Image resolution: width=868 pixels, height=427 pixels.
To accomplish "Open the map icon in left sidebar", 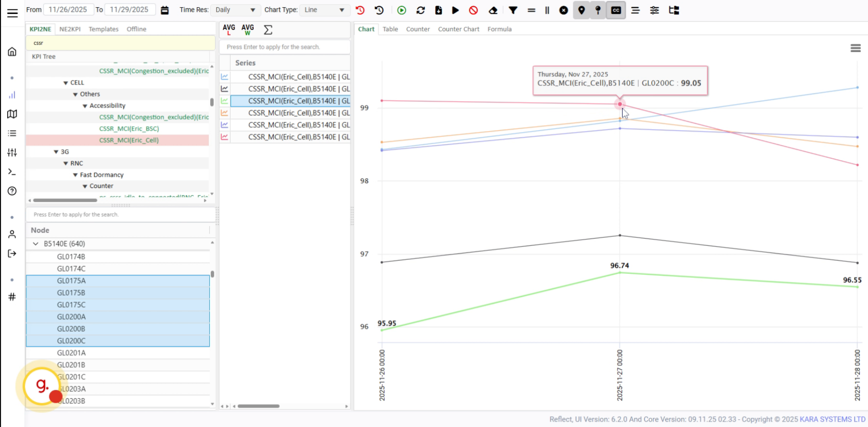I will click(12, 114).
